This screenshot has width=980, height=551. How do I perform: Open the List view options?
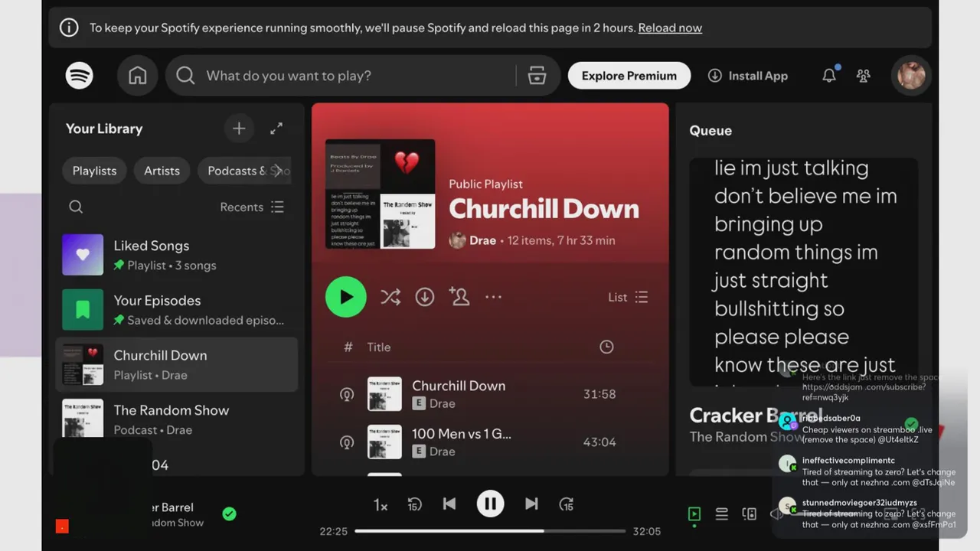point(628,297)
